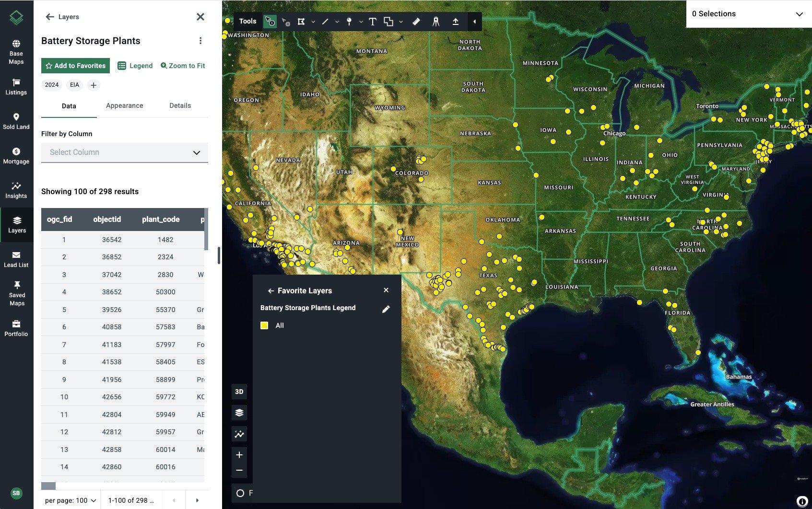The image size is (812, 509).
Task: Open polygon tool options chevron
Action: (313, 22)
